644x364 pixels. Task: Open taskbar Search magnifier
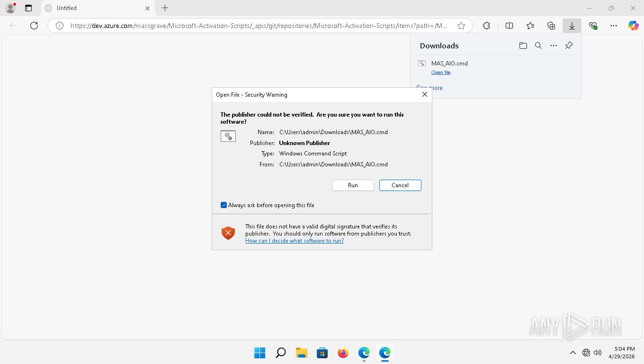pos(280,353)
